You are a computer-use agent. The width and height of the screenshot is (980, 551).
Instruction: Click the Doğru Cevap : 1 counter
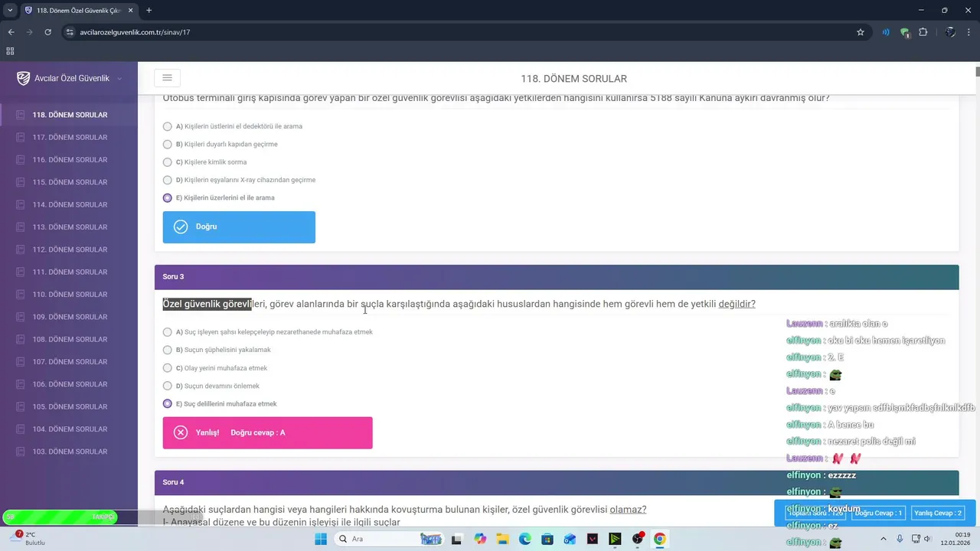click(878, 513)
